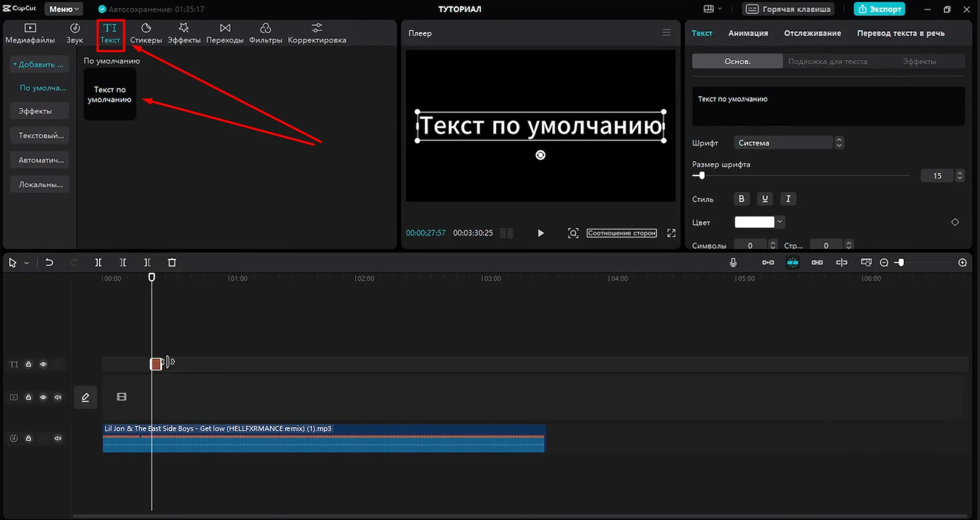The height and width of the screenshot is (520, 980).
Task: Open the Фильтры panel
Action: click(x=266, y=34)
